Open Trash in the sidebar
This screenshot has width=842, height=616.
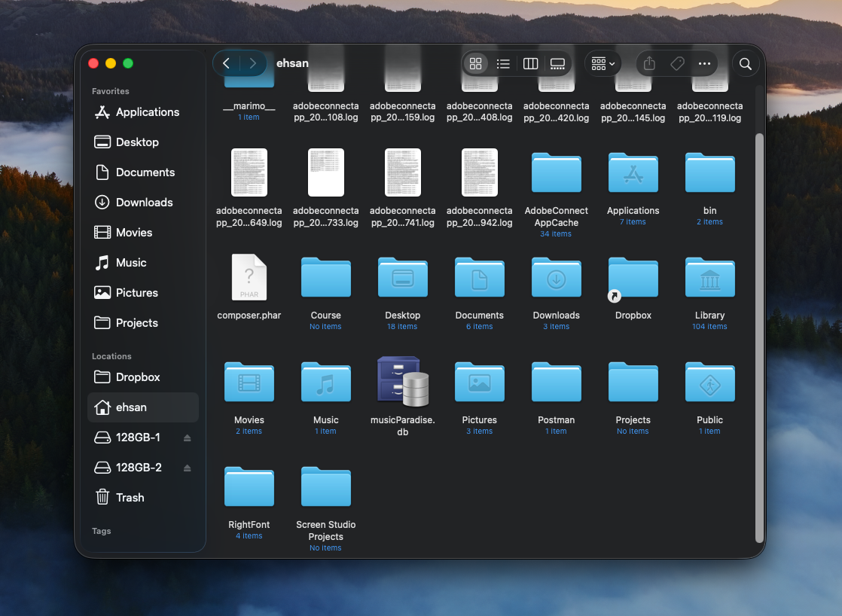click(130, 498)
